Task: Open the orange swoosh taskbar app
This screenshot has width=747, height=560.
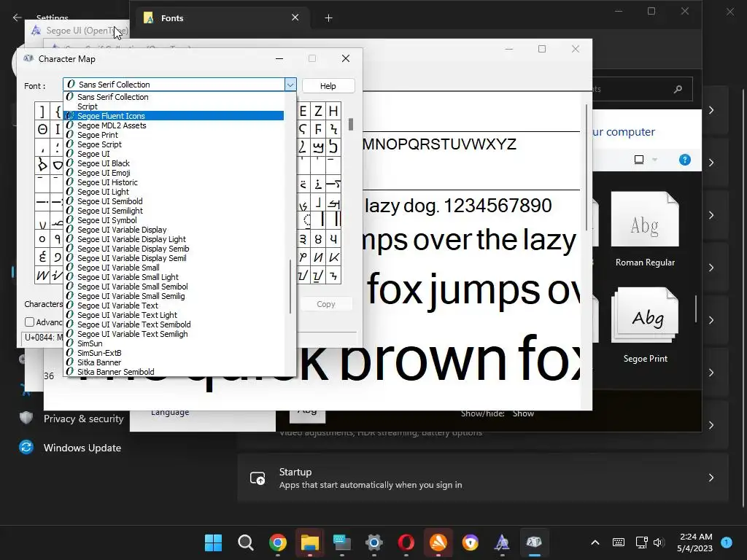Action: [438, 542]
